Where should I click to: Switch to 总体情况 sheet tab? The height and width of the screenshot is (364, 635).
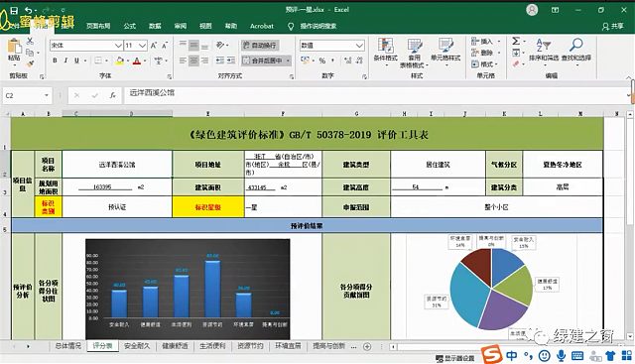[68, 346]
